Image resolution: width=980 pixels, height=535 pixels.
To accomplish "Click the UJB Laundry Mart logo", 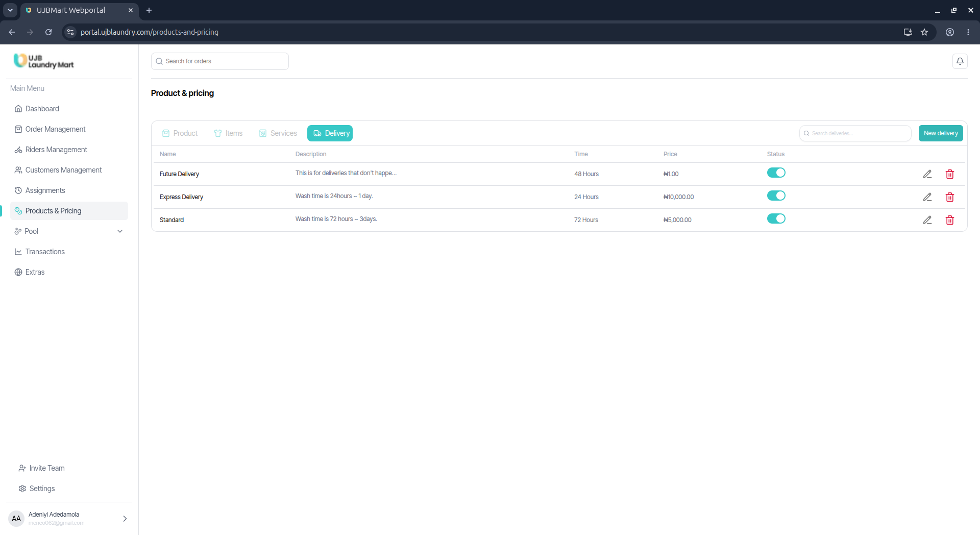I will [x=44, y=61].
